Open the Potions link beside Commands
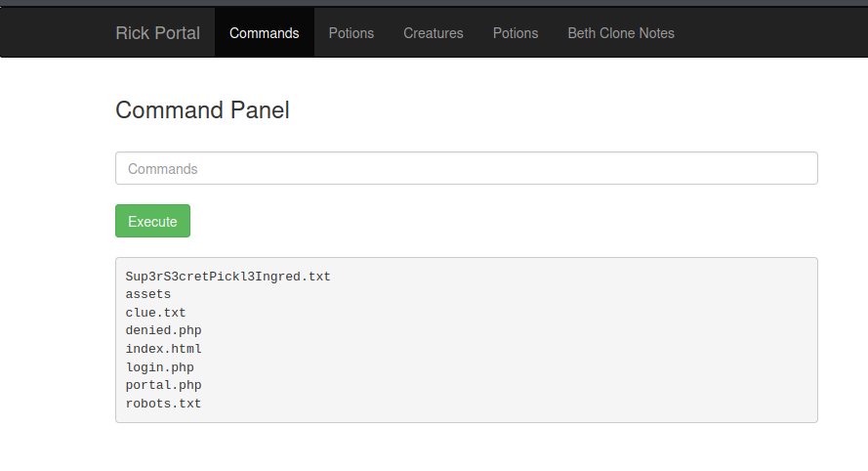Screen dimensions: 868x471 (x=351, y=33)
